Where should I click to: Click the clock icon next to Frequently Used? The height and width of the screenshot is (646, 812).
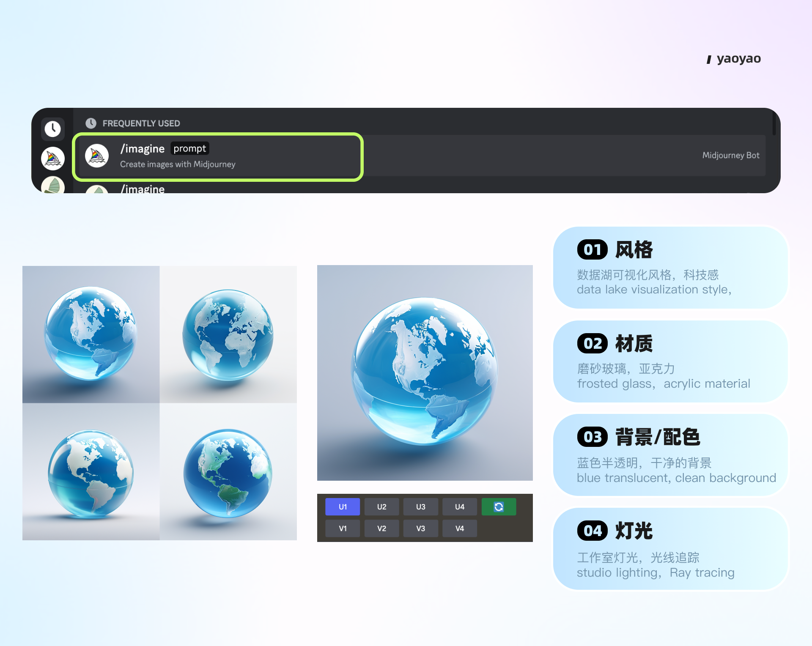[x=91, y=123]
